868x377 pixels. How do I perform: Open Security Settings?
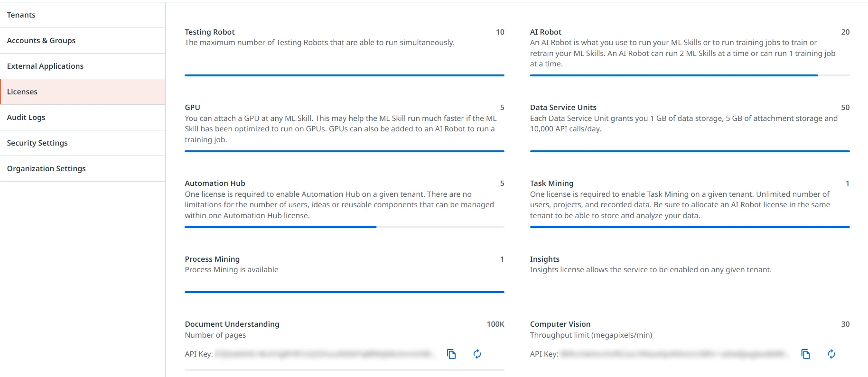(83, 143)
